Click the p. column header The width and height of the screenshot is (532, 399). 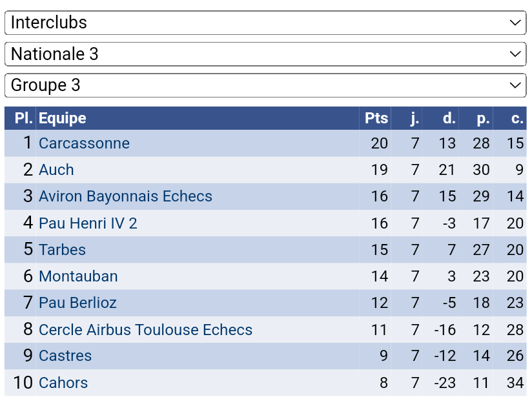(483, 118)
